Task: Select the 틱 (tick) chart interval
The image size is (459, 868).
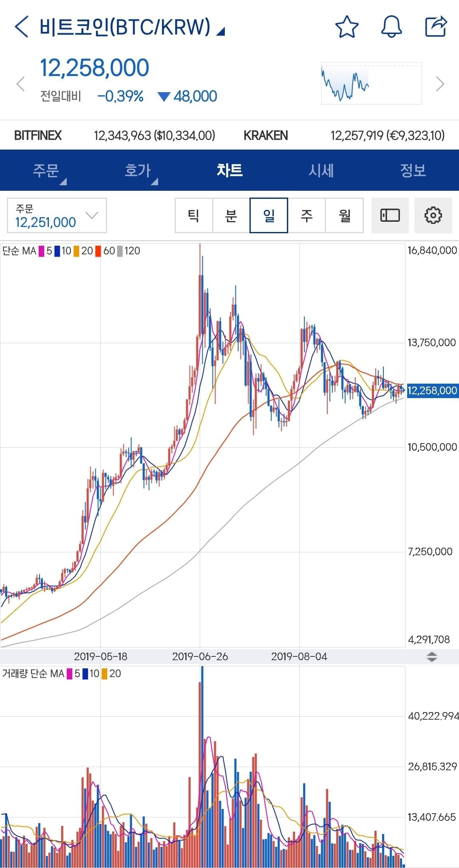Action: 194,215
